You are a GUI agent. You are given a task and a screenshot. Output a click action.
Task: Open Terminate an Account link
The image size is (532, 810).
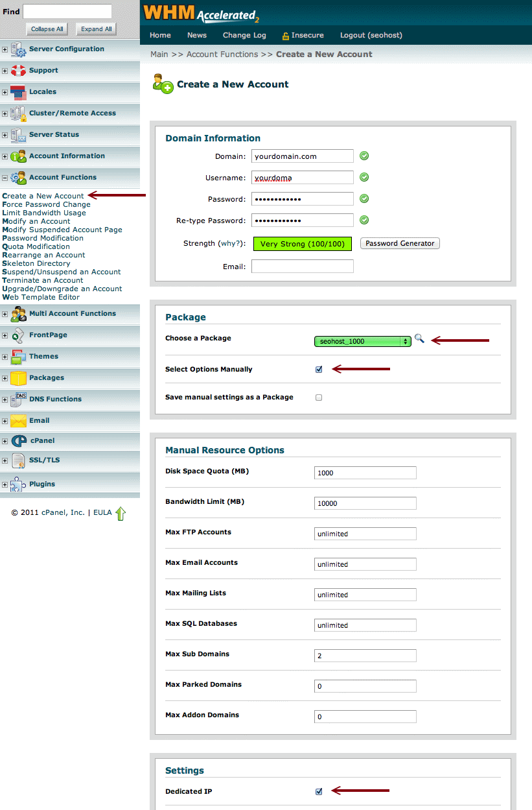click(43, 280)
